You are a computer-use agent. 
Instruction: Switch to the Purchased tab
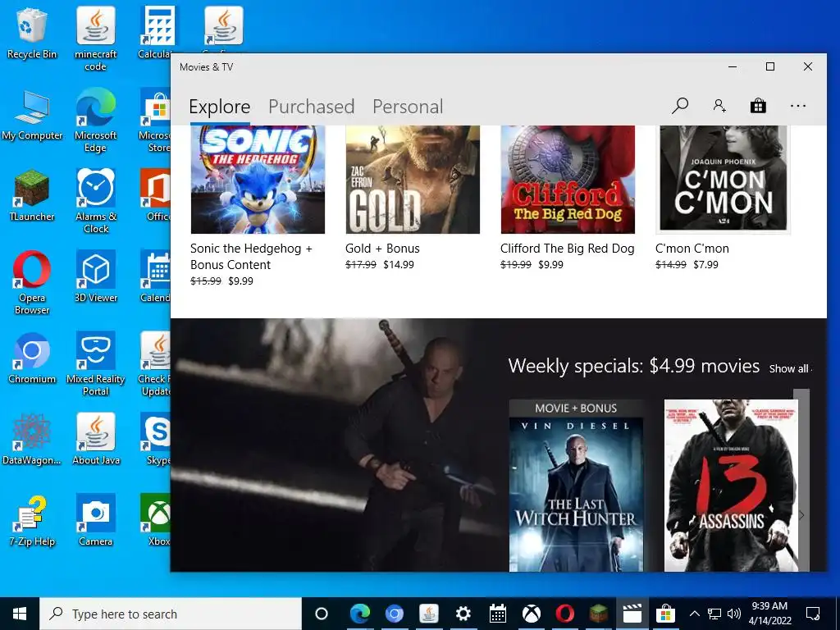(311, 107)
